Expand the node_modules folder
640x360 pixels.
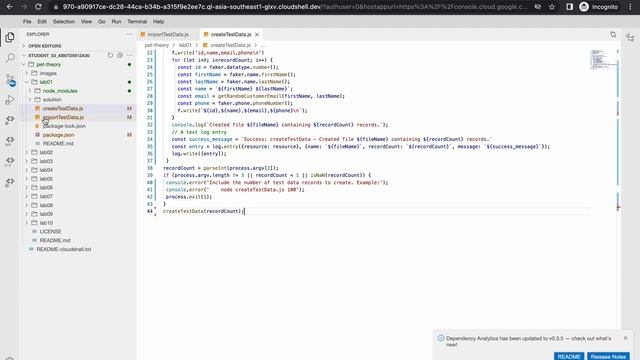[x=30, y=91]
